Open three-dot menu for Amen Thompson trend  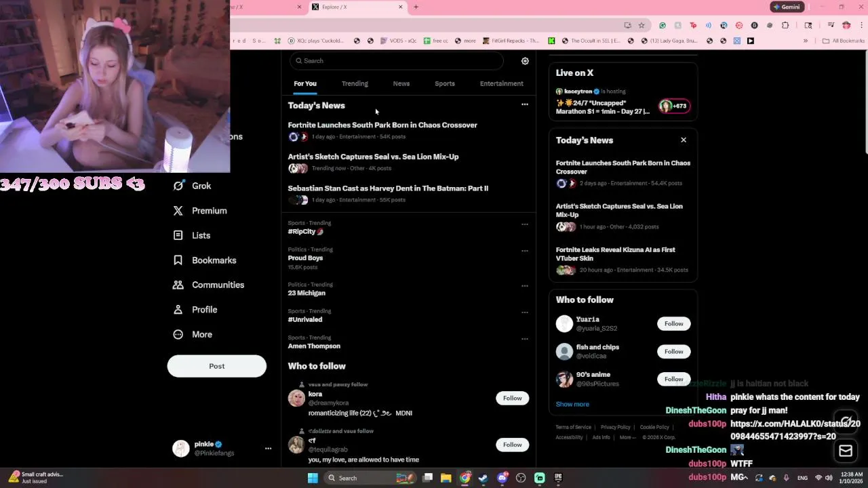(x=525, y=339)
